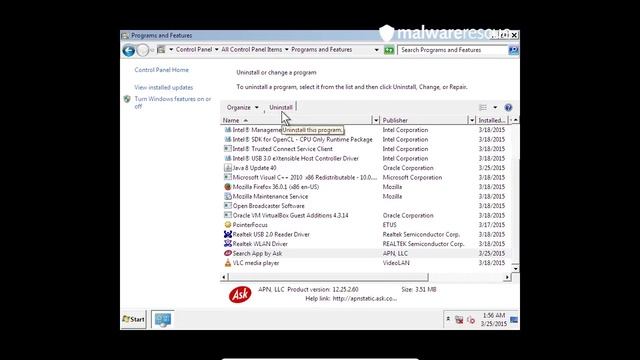
Task: Click the Intel USB 3.0 Host Controller Driver icon
Action: pos(228,158)
